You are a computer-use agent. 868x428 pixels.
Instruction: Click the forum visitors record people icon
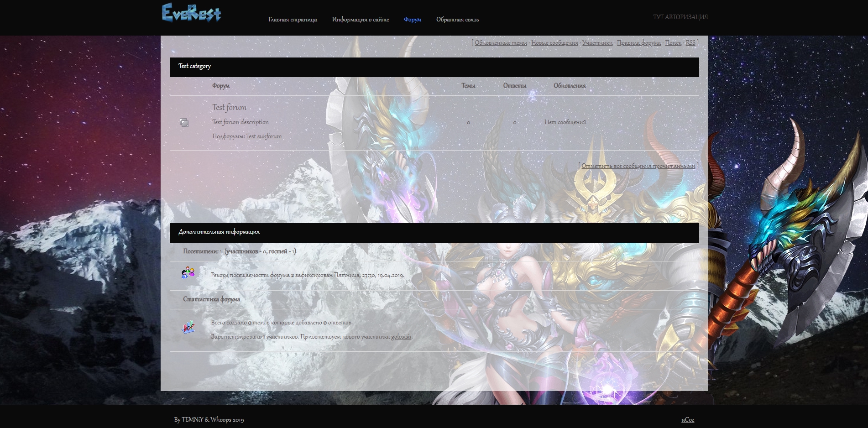188,273
